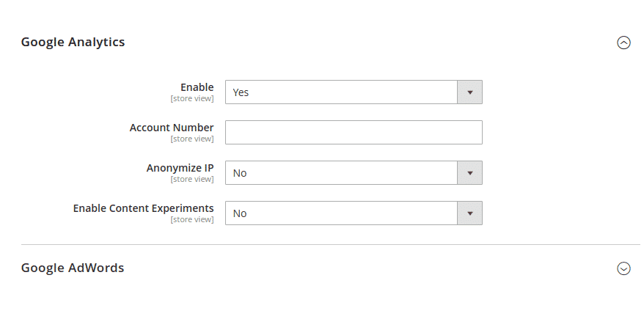Open the Anonymize IP select box
Screen dimensions: 644x330
341,173
